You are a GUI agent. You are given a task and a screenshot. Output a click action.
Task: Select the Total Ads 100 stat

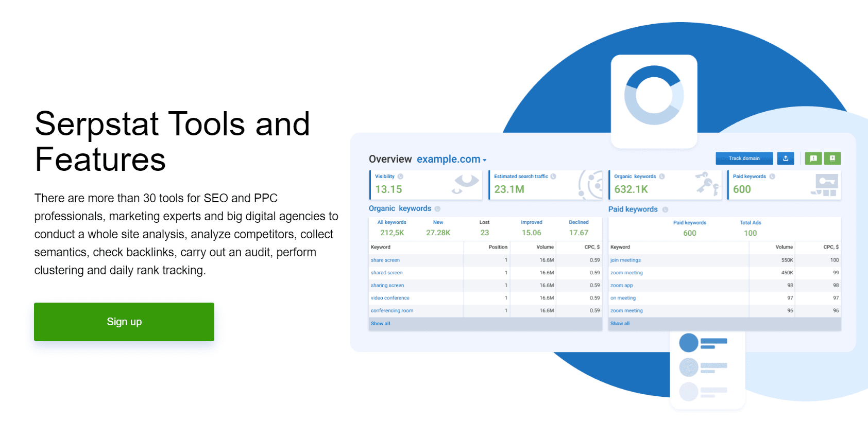(751, 229)
